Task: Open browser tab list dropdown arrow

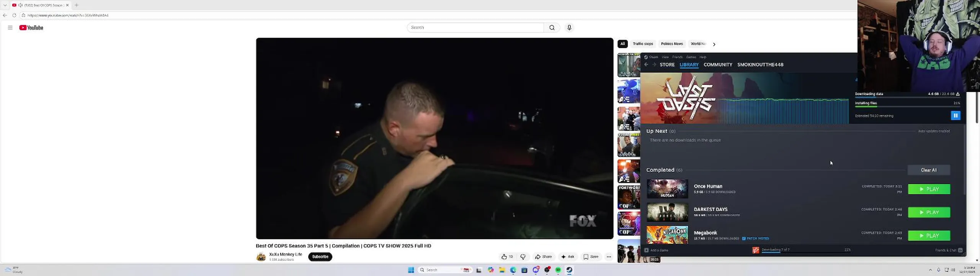Action: coord(5,5)
